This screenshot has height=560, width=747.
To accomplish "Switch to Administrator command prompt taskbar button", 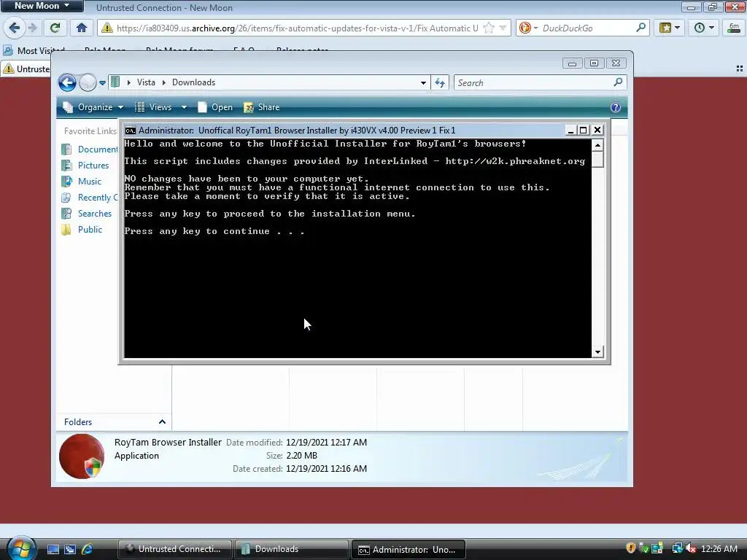I will 409,550.
